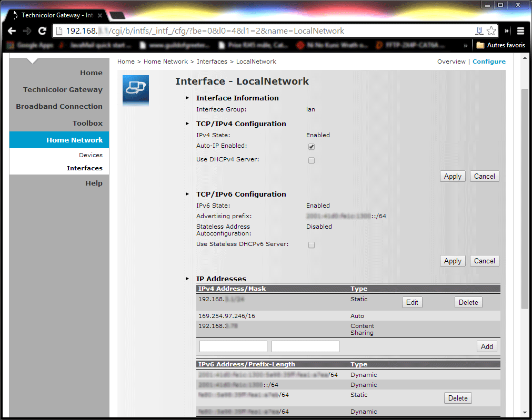Viewport: 532px width, 420px height.
Task: Collapse the TCP/IPv4 Configuration section triangle
Action: click(187, 124)
